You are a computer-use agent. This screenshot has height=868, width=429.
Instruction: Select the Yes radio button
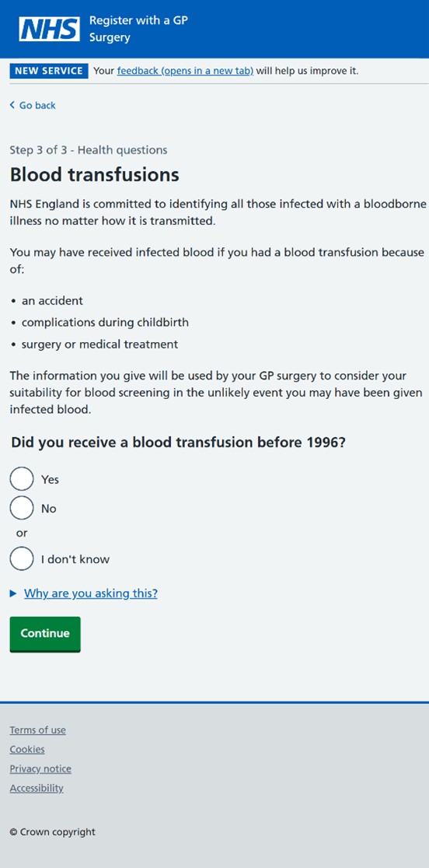pos(22,479)
